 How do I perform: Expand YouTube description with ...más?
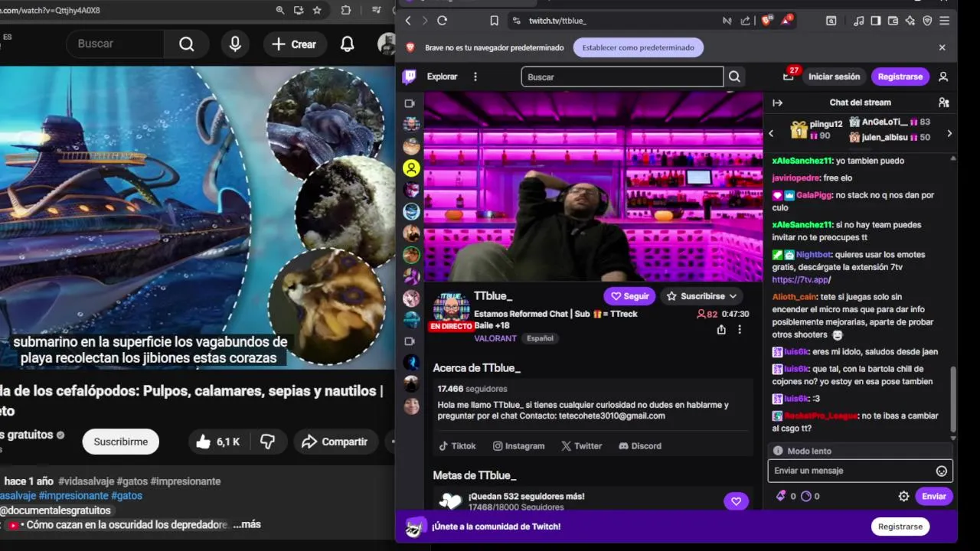(247, 524)
